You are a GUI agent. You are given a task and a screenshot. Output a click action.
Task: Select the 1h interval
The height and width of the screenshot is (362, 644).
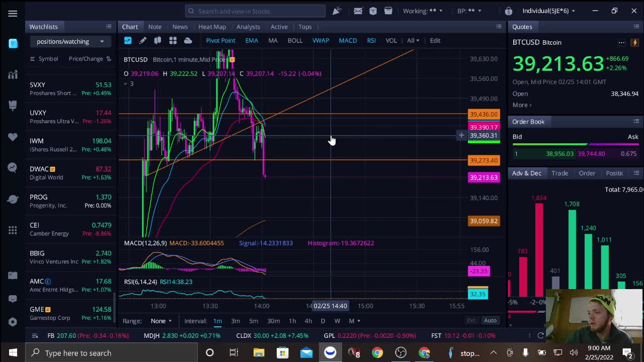click(x=292, y=321)
